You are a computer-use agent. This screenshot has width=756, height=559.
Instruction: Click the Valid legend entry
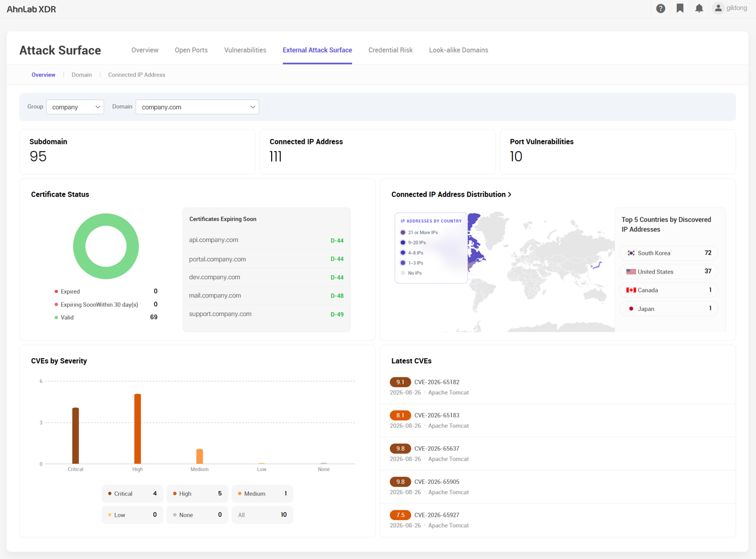(105, 318)
